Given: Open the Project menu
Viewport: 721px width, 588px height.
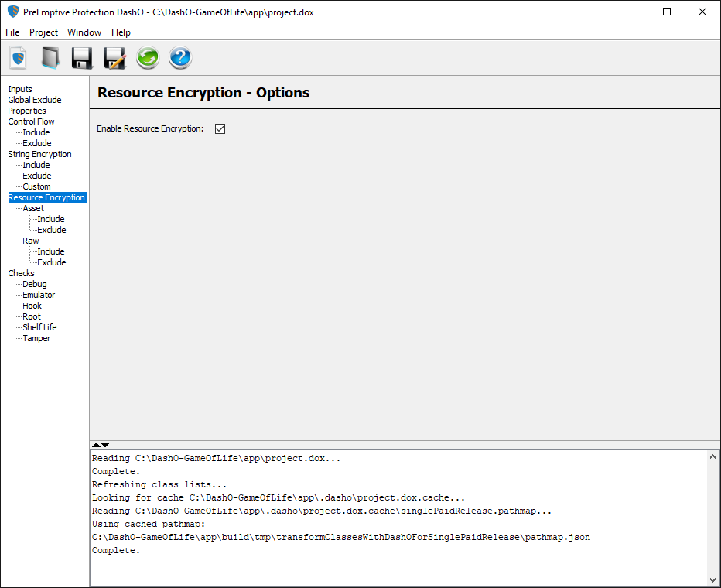Looking at the screenshot, I should pyautogui.click(x=43, y=32).
